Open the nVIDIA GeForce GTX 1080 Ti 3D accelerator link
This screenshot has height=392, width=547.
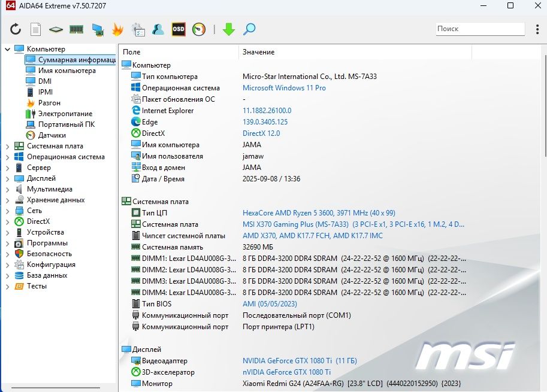(x=286, y=372)
